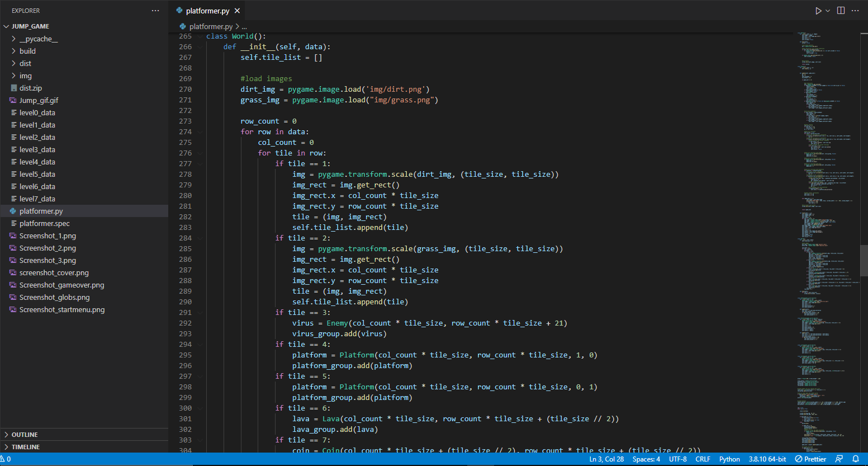This screenshot has width=868, height=466.
Task: Open level5_data file
Action: 37,174
